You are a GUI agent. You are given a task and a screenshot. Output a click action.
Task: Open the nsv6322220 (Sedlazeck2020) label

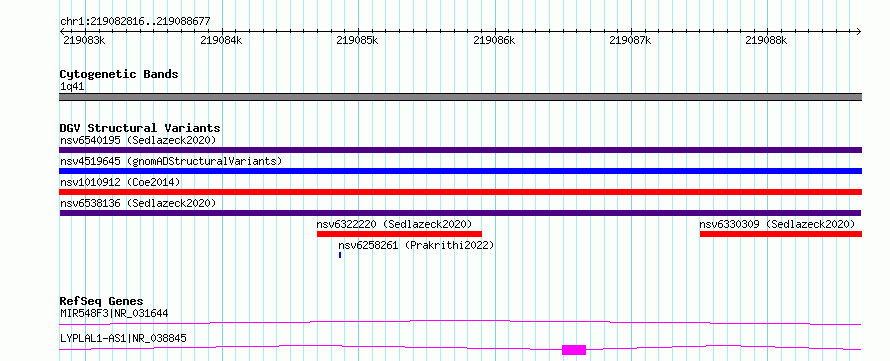[394, 224]
